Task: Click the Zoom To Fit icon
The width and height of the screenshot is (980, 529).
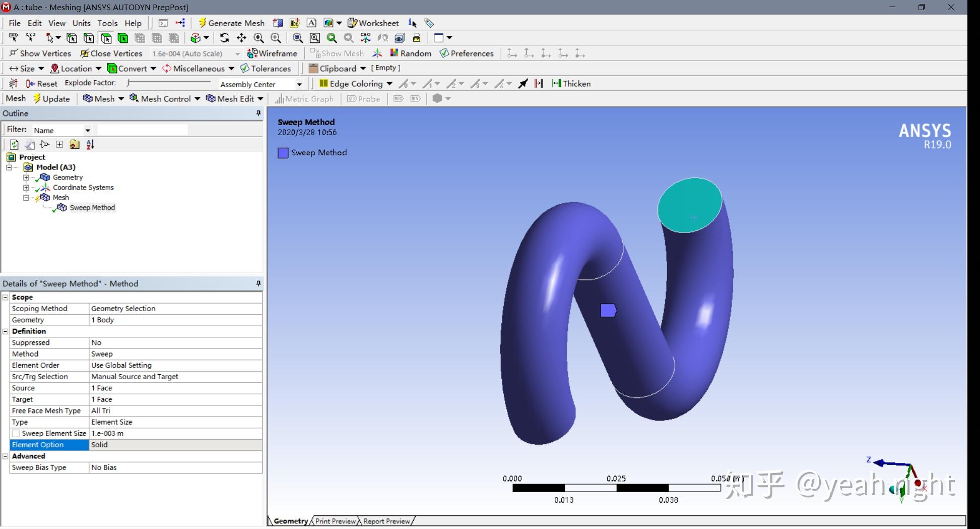Action: tap(298, 38)
